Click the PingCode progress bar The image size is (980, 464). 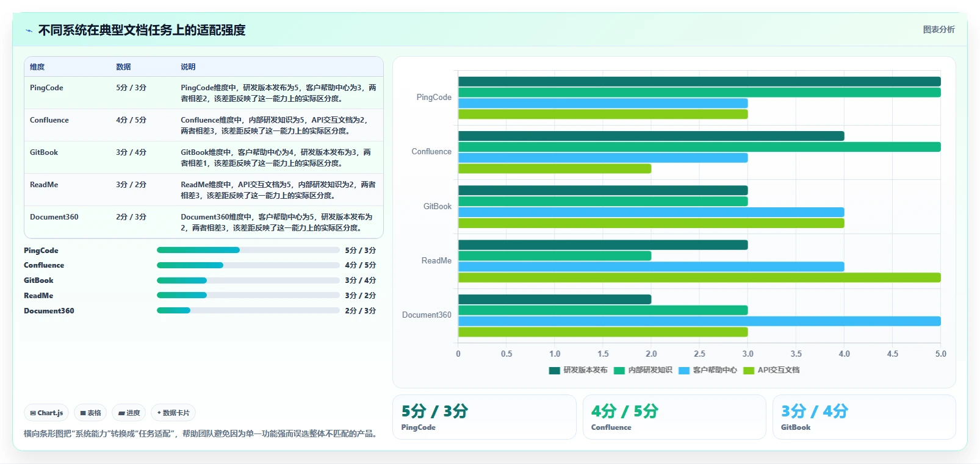(x=248, y=250)
